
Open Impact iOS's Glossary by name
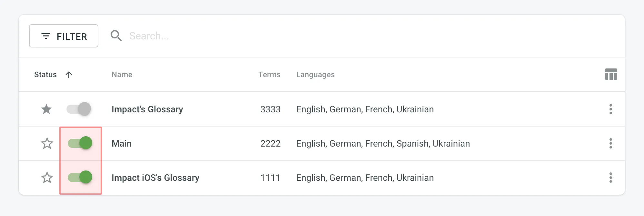point(155,178)
